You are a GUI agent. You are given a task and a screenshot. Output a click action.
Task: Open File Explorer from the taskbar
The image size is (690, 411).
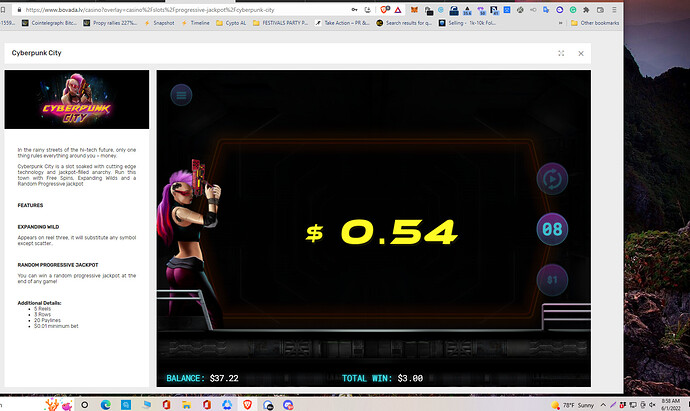click(186, 405)
